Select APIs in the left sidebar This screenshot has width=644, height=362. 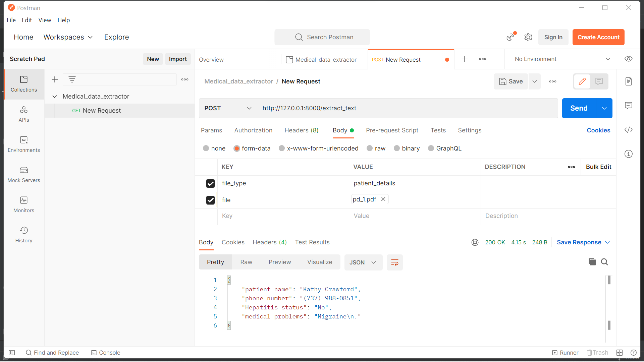point(23,114)
